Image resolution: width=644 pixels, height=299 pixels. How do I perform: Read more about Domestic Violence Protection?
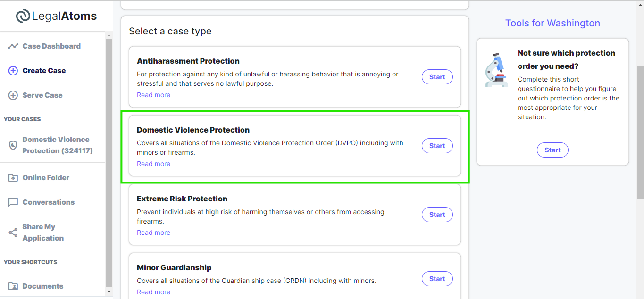click(153, 164)
